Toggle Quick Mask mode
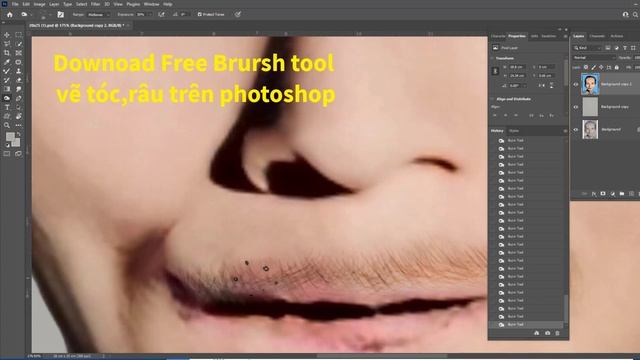The height and width of the screenshot is (360, 640). point(7,154)
